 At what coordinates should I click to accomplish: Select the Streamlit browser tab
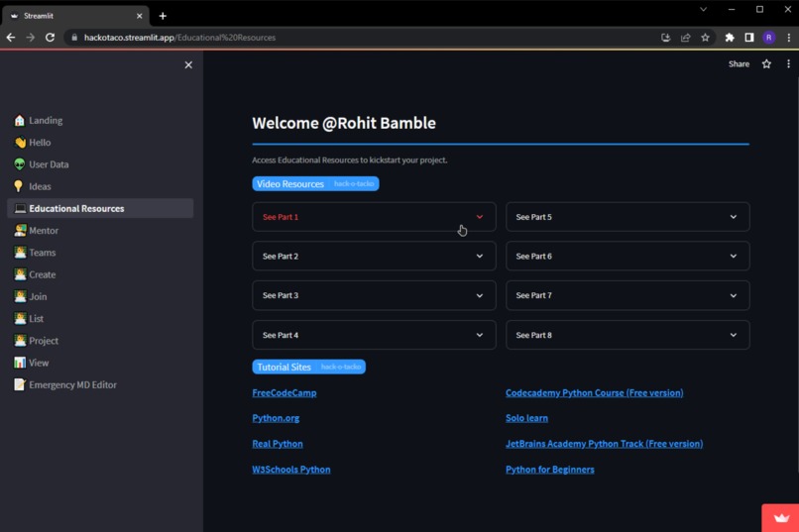[75, 16]
